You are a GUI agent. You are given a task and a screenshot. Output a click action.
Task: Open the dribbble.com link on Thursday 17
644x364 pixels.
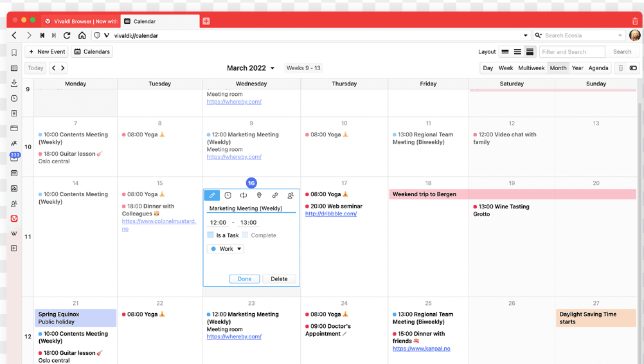coord(331,214)
